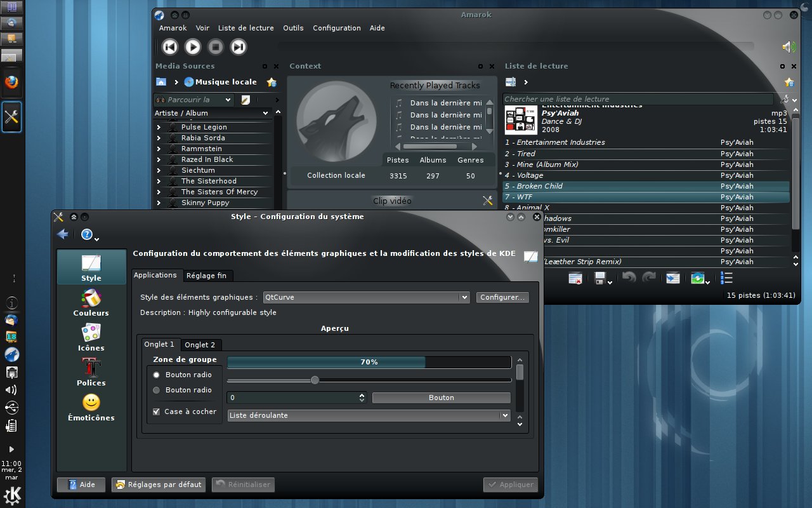The image size is (812, 508).
Task: Clear the playlist with the red X icon
Action: (575, 278)
